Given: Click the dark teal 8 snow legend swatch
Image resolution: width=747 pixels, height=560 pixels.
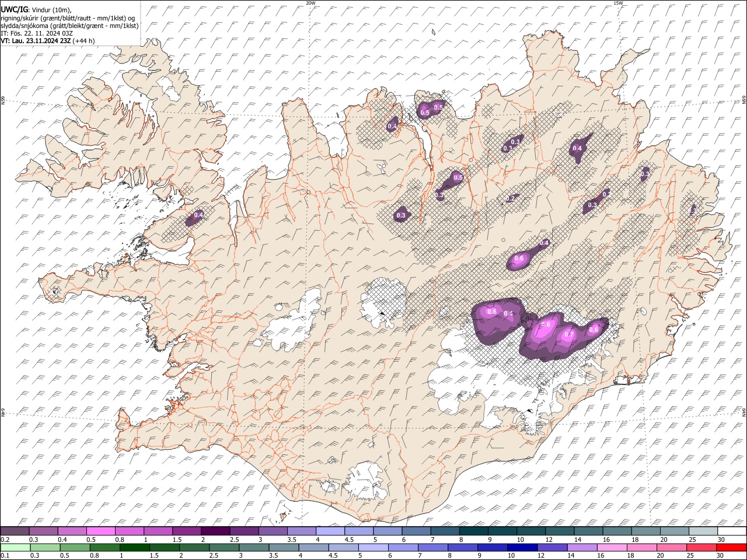Looking at the screenshot, I should (473, 531).
